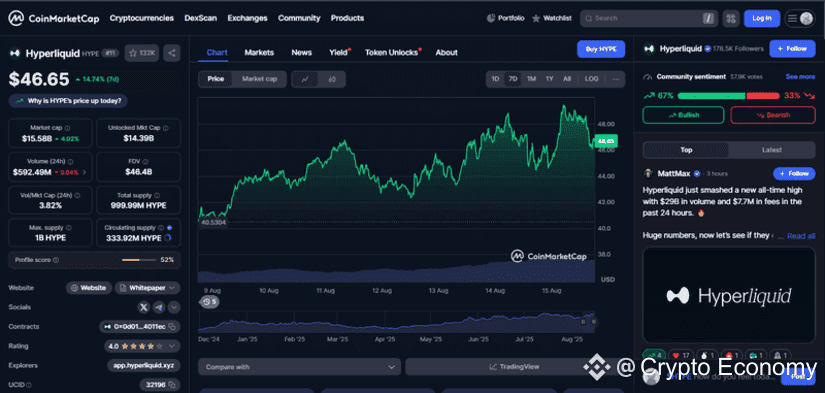
Task: Open the Compare with dropdown
Action: (x=299, y=367)
